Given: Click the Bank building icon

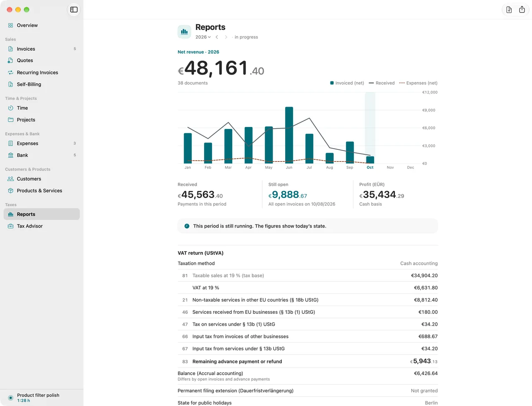Looking at the screenshot, I should click(x=11, y=155).
